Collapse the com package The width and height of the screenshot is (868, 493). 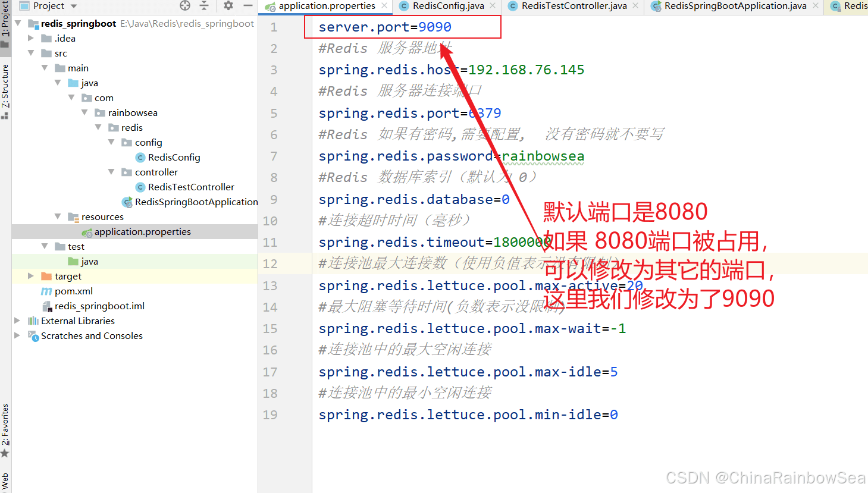point(71,98)
